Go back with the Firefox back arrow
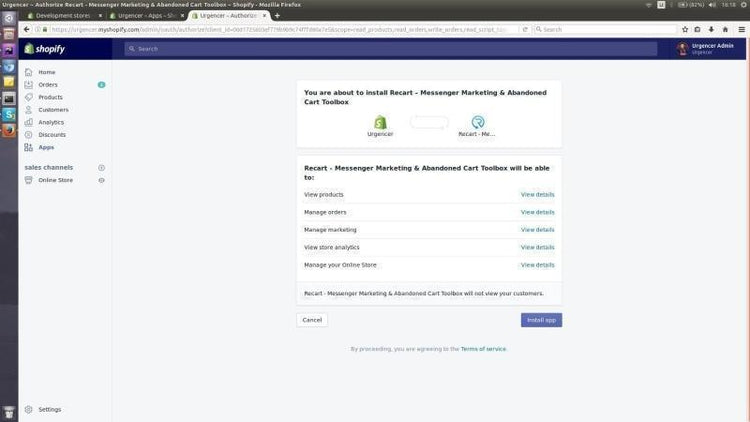 (27, 30)
